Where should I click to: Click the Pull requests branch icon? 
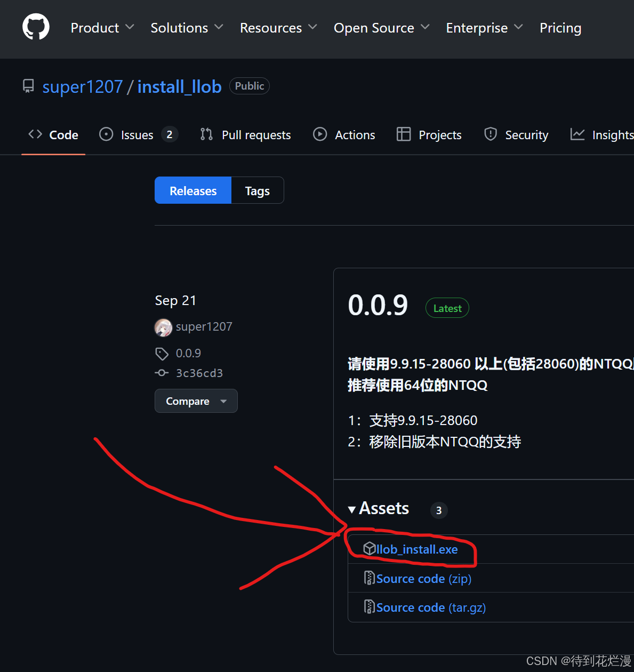point(206,134)
